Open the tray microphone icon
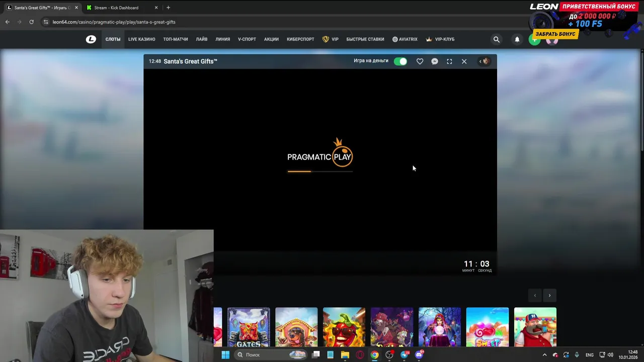 [x=577, y=355]
